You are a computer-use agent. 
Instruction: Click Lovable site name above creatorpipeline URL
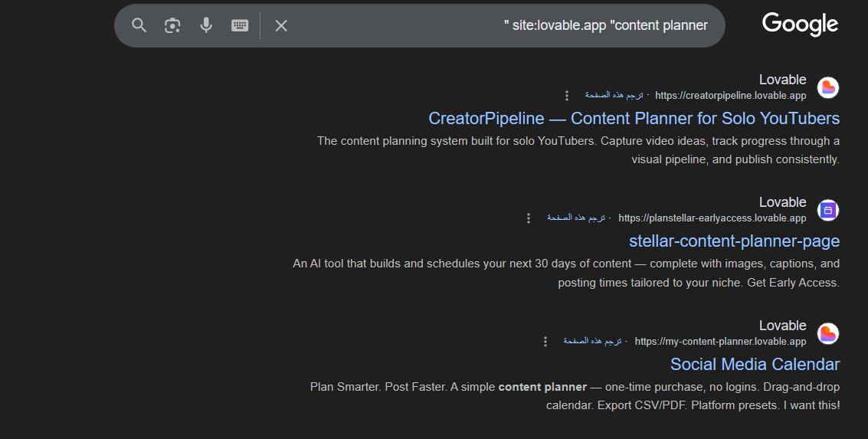(x=783, y=80)
